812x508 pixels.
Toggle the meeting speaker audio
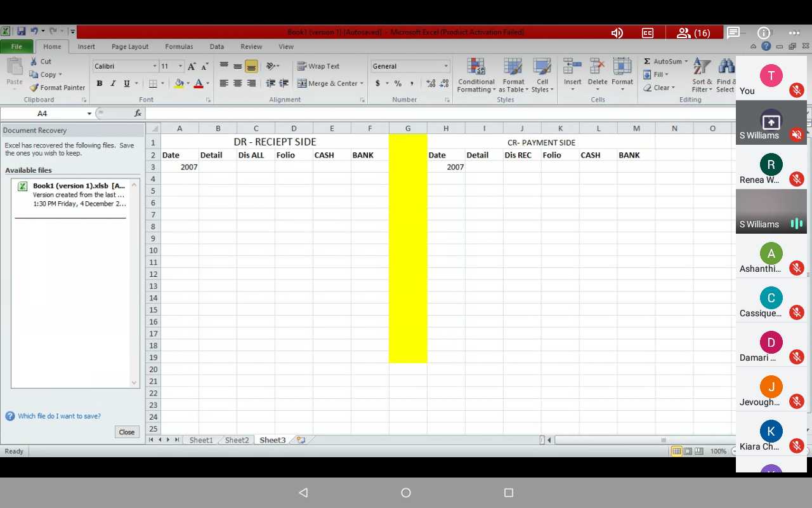pyautogui.click(x=617, y=33)
